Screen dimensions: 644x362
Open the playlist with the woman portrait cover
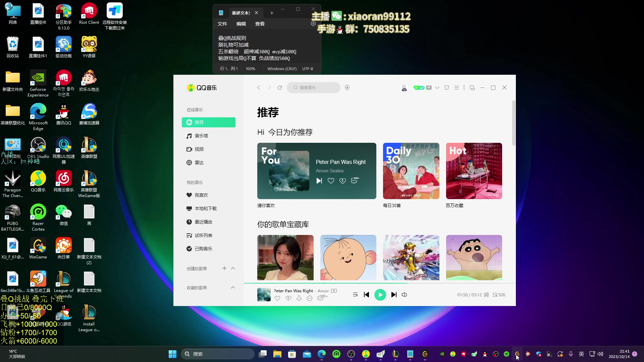285,257
